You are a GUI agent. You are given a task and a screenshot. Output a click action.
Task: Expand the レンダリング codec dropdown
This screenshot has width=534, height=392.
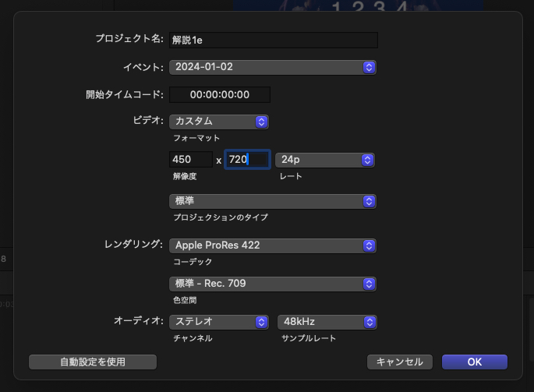click(x=265, y=245)
